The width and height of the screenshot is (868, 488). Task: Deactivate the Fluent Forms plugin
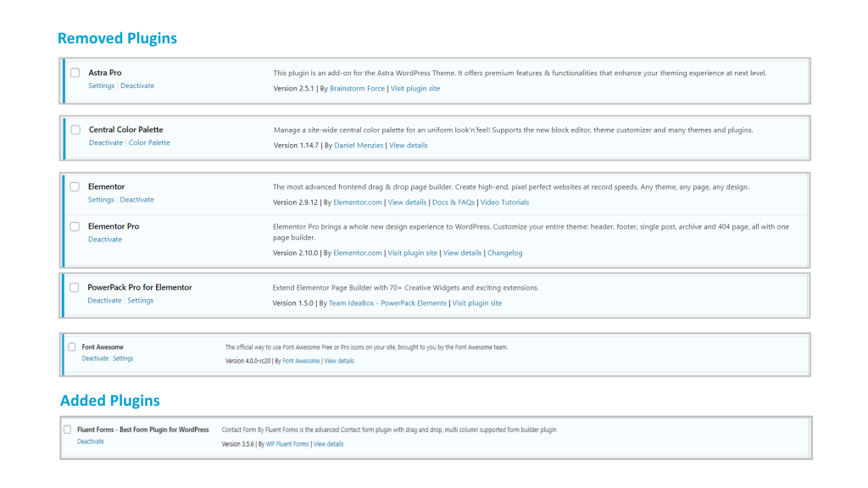tap(91, 441)
